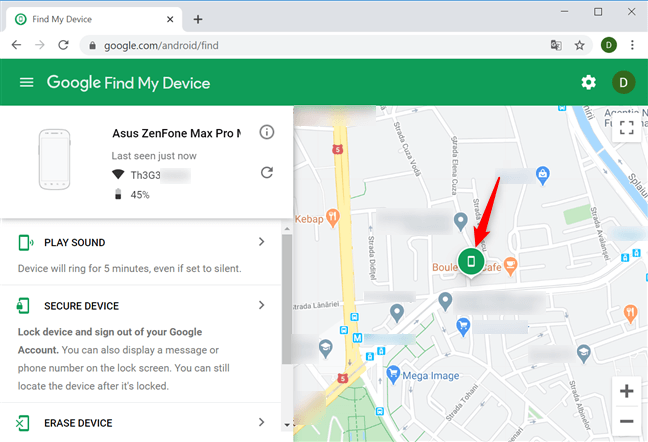Click 'Last seen just now' status
Viewport: 648px width, 442px height.
[154, 156]
